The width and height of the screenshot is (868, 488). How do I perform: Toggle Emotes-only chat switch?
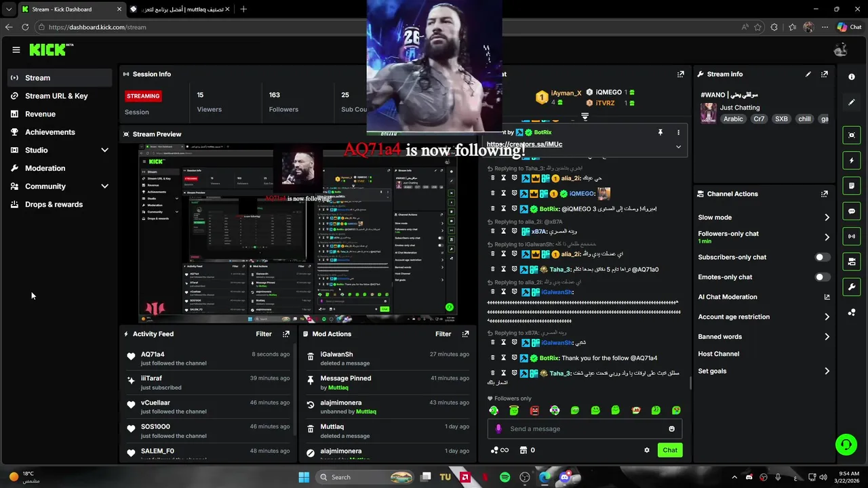tap(822, 277)
